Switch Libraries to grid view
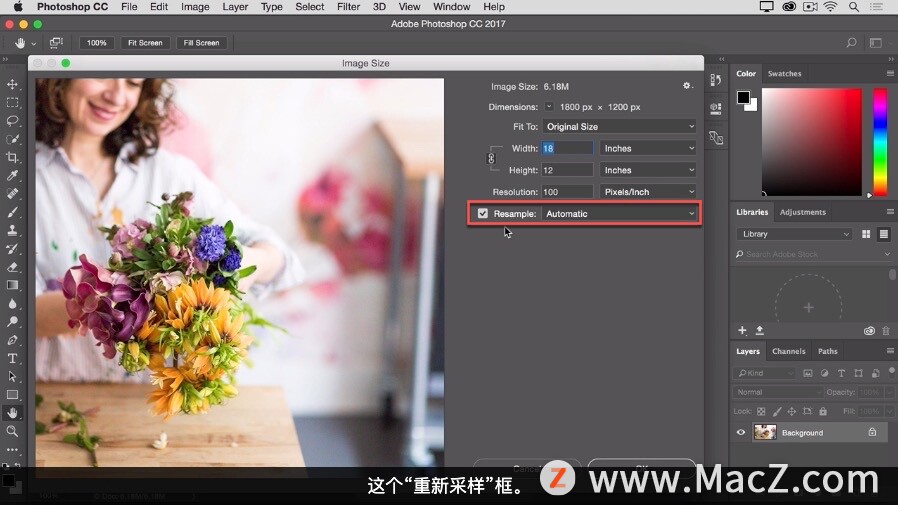Screen dimensions: 898x505 [866, 234]
